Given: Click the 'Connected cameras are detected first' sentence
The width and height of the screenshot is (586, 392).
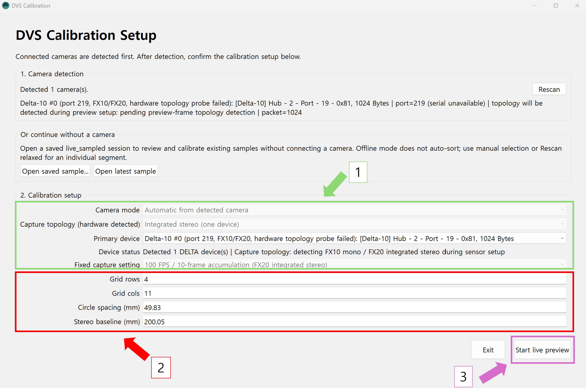Looking at the screenshot, I should click(x=158, y=56).
